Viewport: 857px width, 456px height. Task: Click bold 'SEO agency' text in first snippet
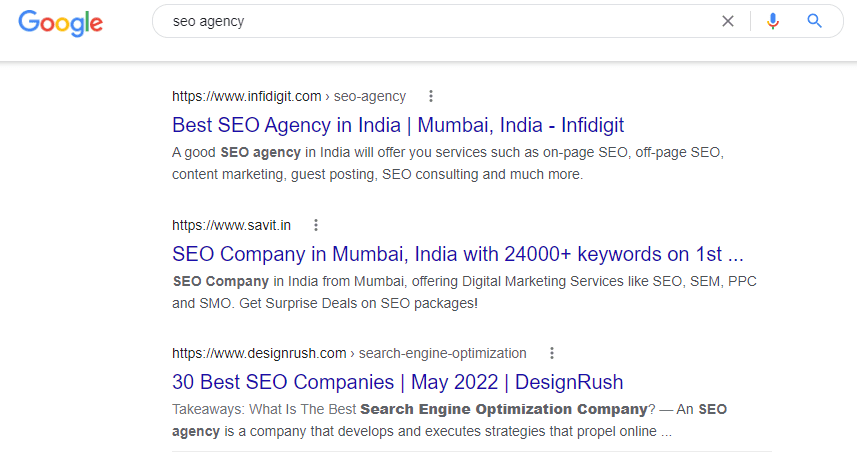pyautogui.click(x=260, y=153)
